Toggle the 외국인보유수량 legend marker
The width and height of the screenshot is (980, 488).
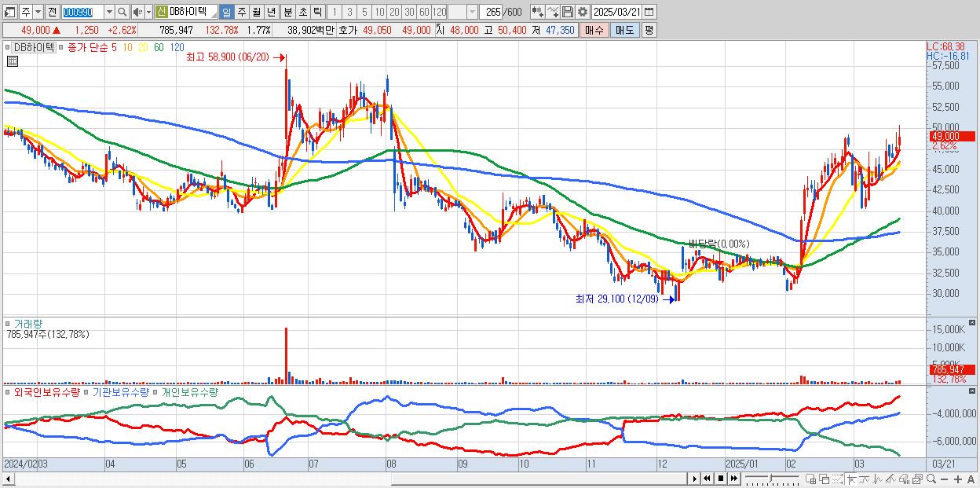pyautogui.click(x=9, y=391)
